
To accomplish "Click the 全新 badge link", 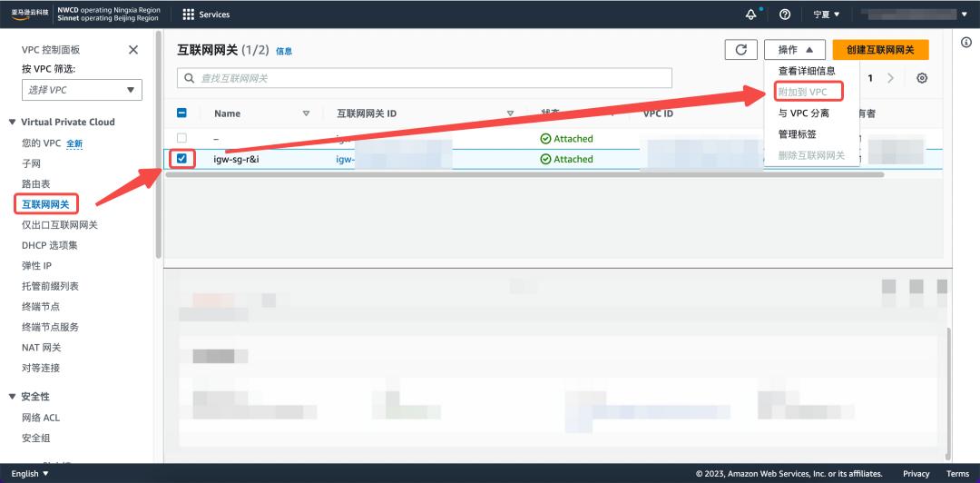I will coord(74,143).
